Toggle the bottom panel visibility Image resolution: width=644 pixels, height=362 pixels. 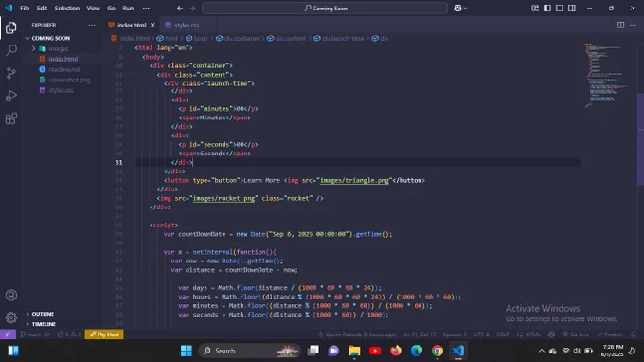(x=560, y=8)
